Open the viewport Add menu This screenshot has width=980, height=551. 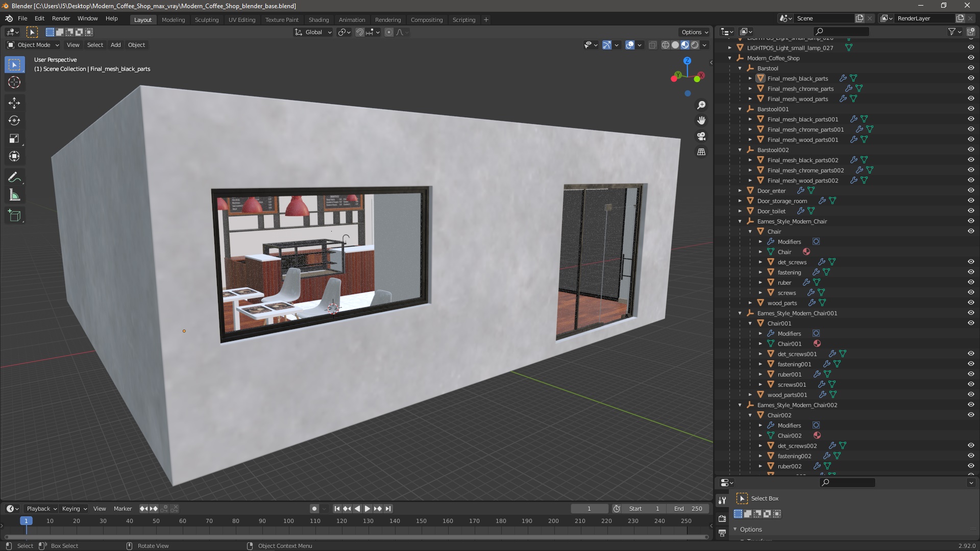tap(116, 45)
